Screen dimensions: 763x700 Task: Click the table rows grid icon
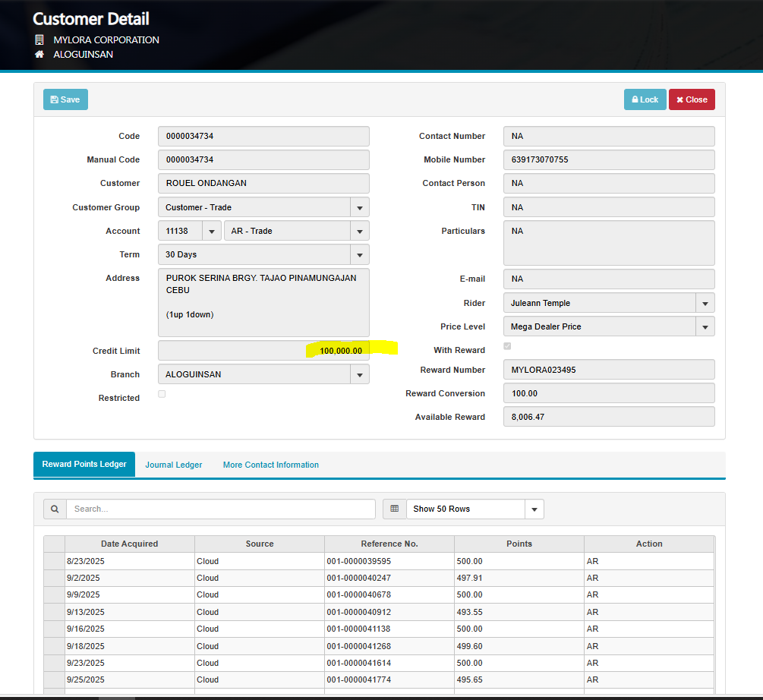394,509
